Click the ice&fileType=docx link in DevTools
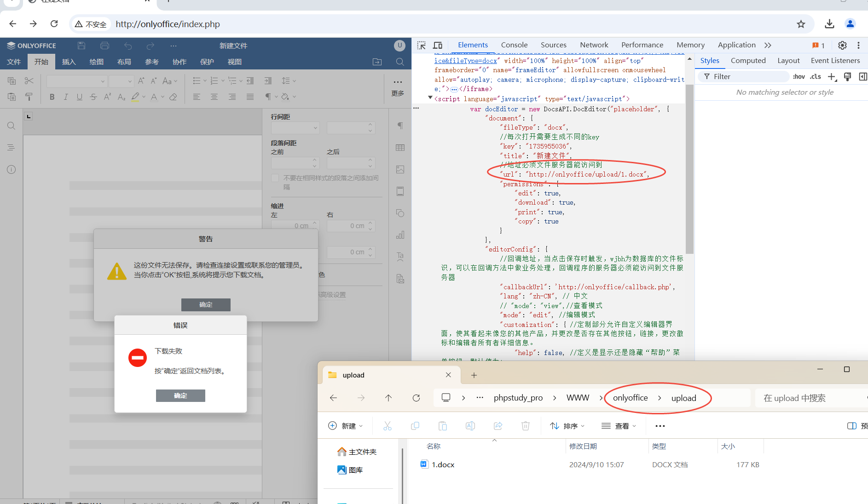 point(465,61)
